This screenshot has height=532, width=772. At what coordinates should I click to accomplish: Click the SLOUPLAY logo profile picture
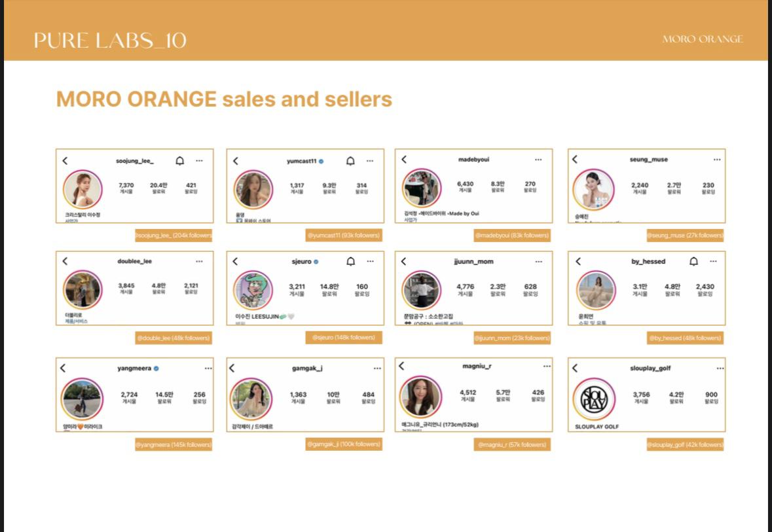click(x=594, y=399)
